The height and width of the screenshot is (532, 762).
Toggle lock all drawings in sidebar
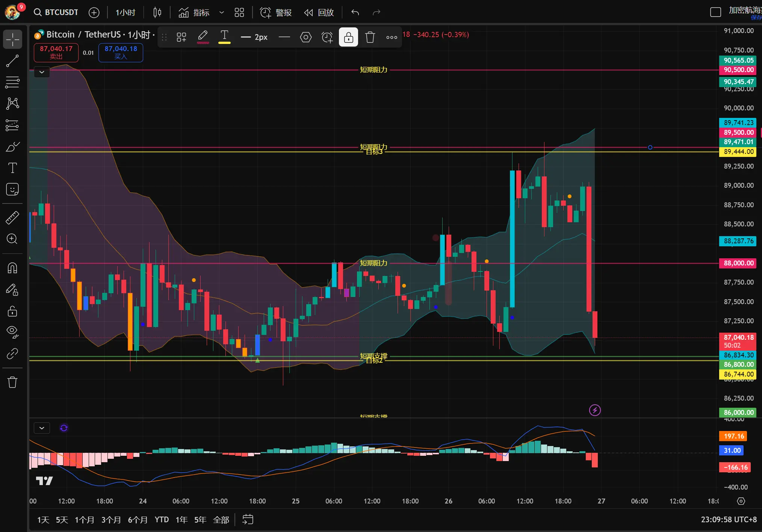(12, 311)
